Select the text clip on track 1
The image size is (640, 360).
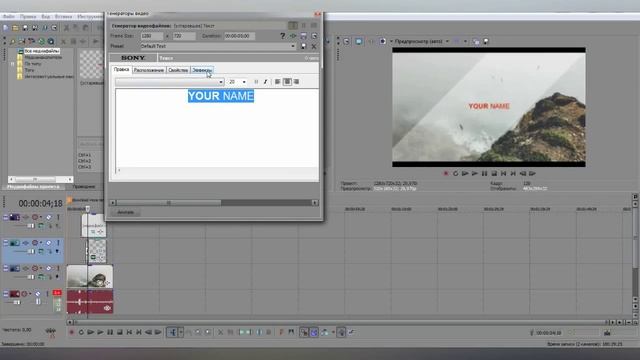coord(94,225)
